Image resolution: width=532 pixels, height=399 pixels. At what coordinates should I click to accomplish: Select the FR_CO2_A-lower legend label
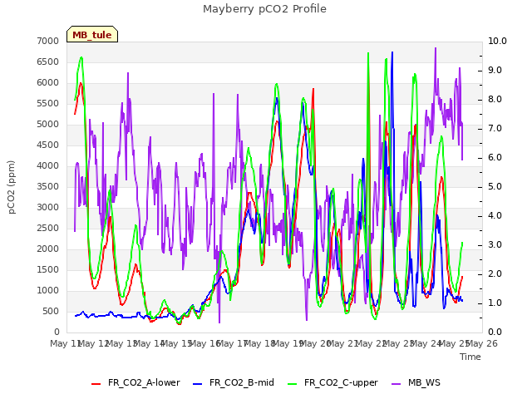[144, 382]
